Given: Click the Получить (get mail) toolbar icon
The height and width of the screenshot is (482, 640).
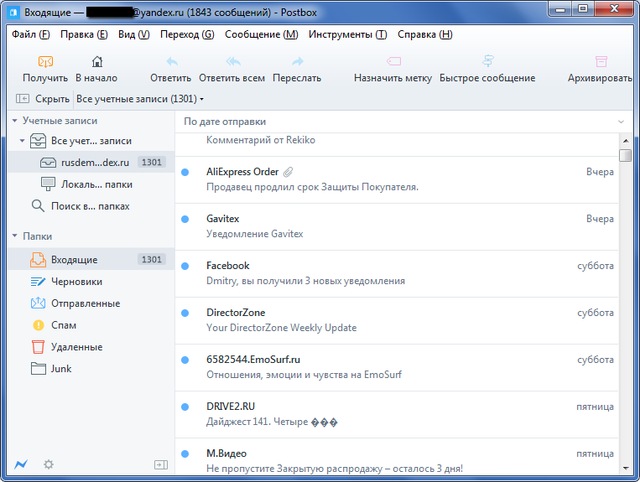Looking at the screenshot, I should click(45, 62).
